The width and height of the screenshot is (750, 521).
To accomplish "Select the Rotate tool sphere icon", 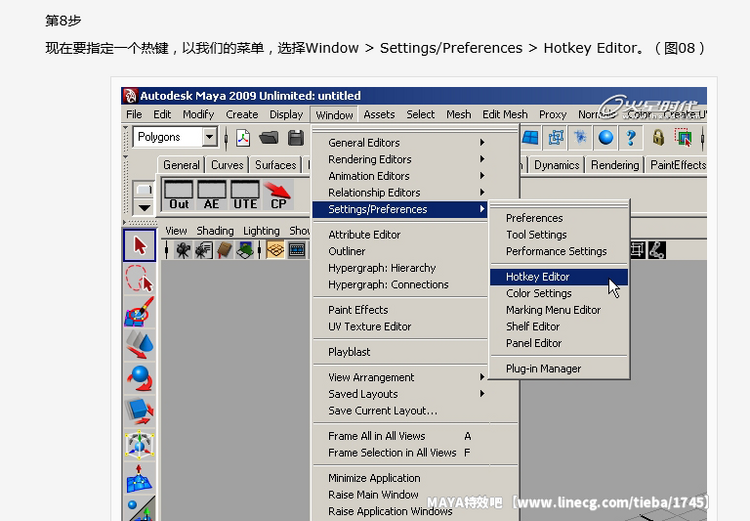I will 140,378.
